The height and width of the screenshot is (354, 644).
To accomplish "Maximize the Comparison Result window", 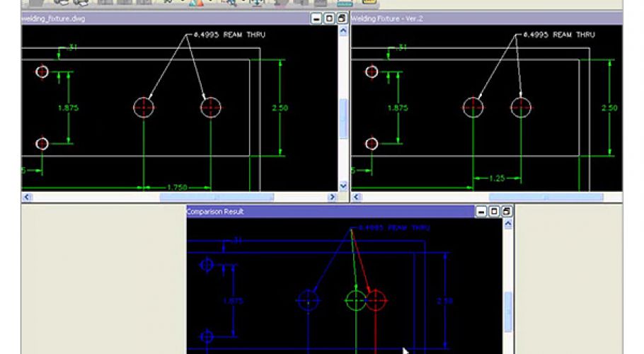I will 494,212.
